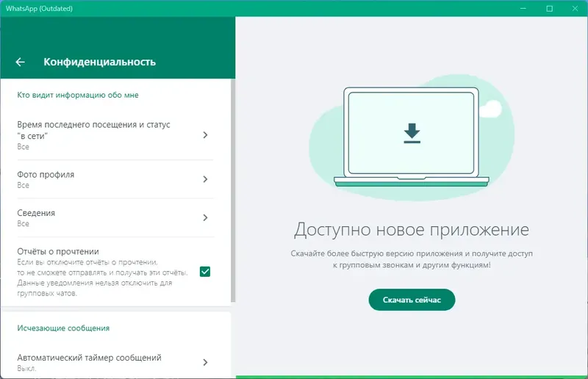
Task: Click the 'Конфиденциальность' panel title
Action: (x=100, y=62)
